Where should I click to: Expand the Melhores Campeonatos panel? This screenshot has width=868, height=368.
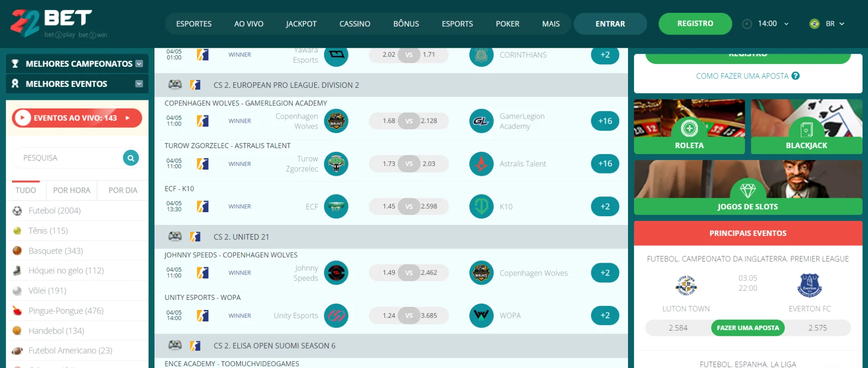pos(139,64)
